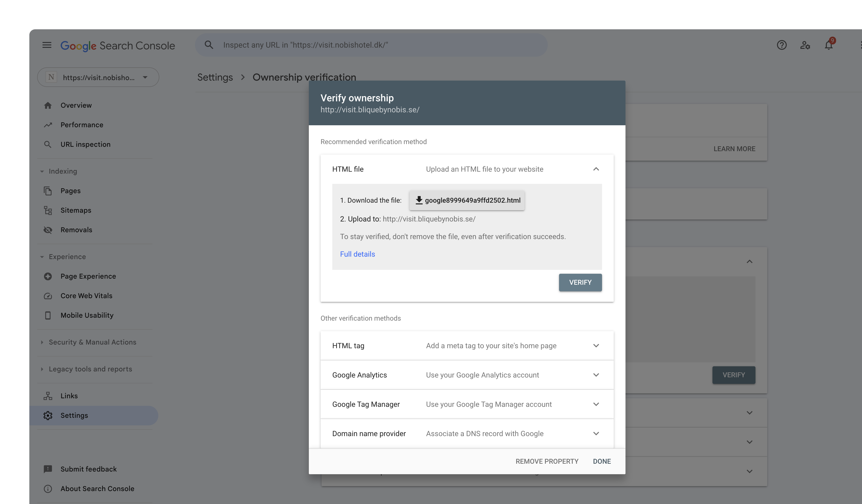862x504 pixels.
Task: Open users and permissions icon
Action: click(x=805, y=45)
